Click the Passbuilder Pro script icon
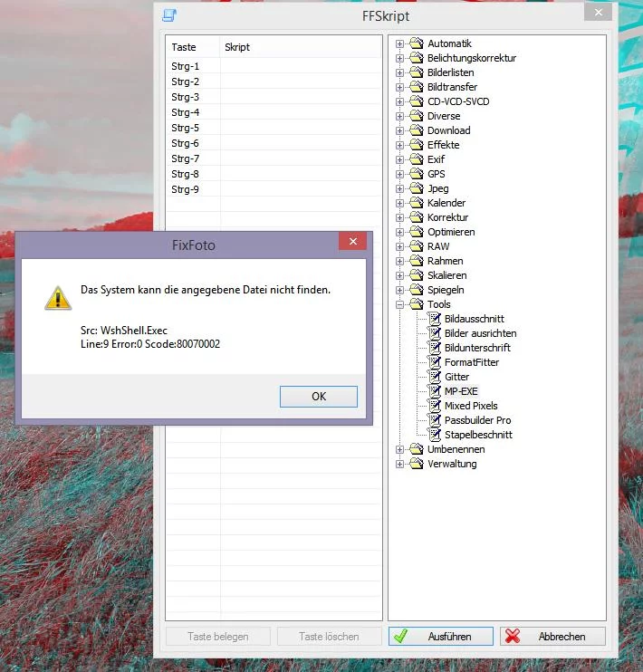The height and width of the screenshot is (672, 643). point(435,420)
